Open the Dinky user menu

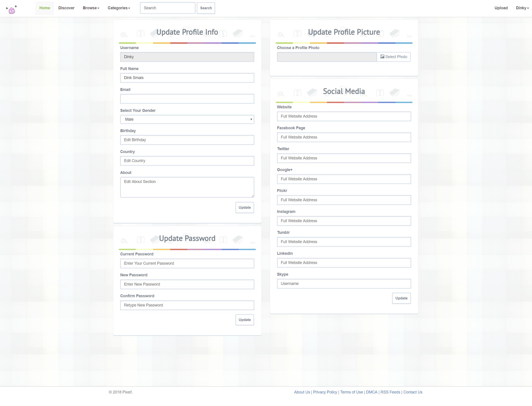pyautogui.click(x=522, y=8)
